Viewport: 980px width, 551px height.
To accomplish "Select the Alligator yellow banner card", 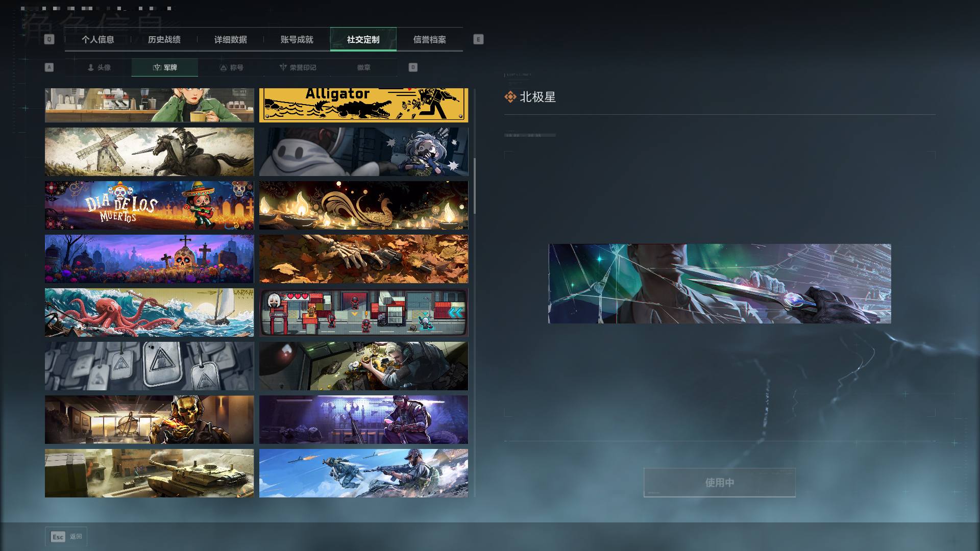I will 363,105.
